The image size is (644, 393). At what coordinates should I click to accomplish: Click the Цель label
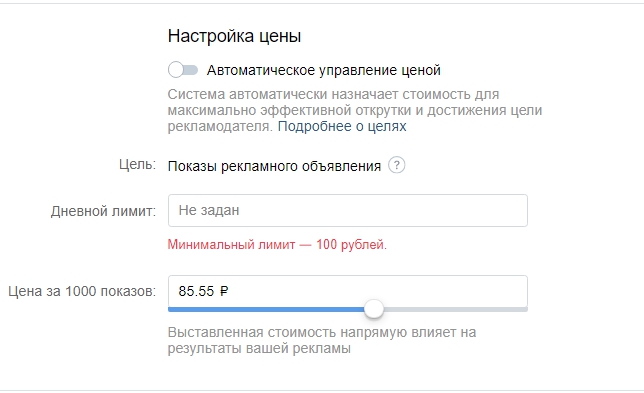[x=137, y=165]
